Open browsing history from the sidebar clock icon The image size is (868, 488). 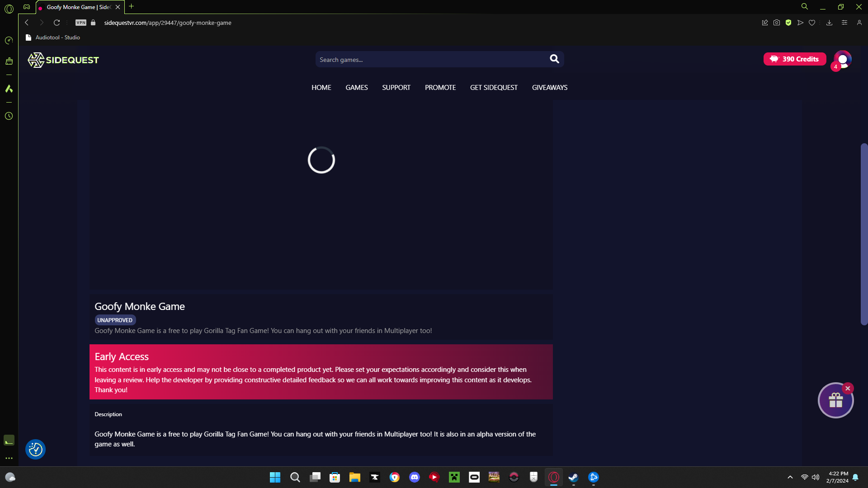(9, 116)
